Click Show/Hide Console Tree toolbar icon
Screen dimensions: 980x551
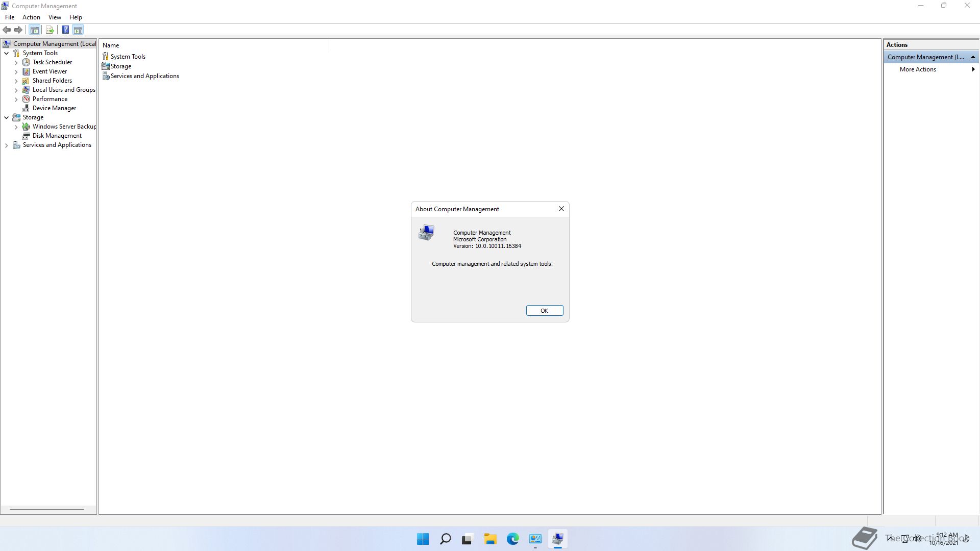(35, 30)
